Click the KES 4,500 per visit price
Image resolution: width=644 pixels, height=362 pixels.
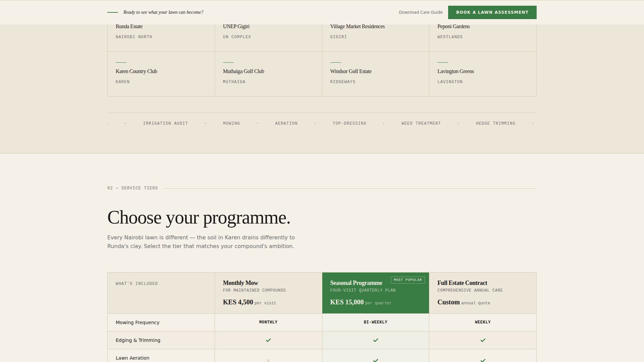pyautogui.click(x=250, y=302)
